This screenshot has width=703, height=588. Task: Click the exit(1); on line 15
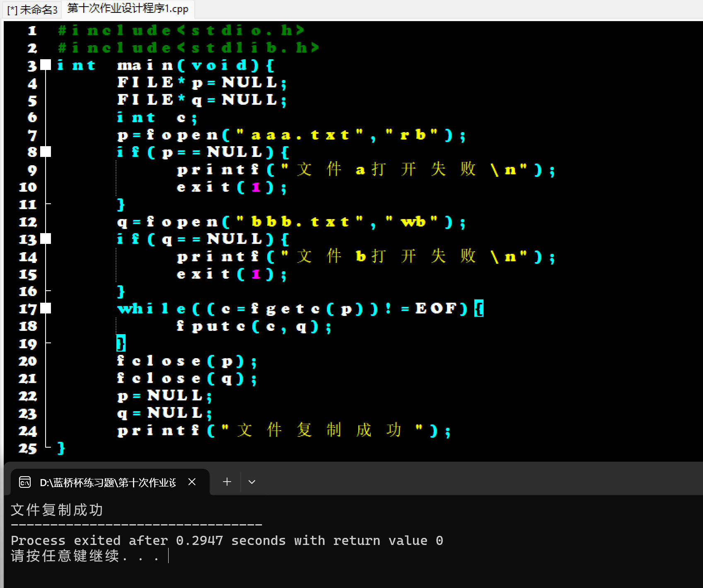tap(232, 275)
